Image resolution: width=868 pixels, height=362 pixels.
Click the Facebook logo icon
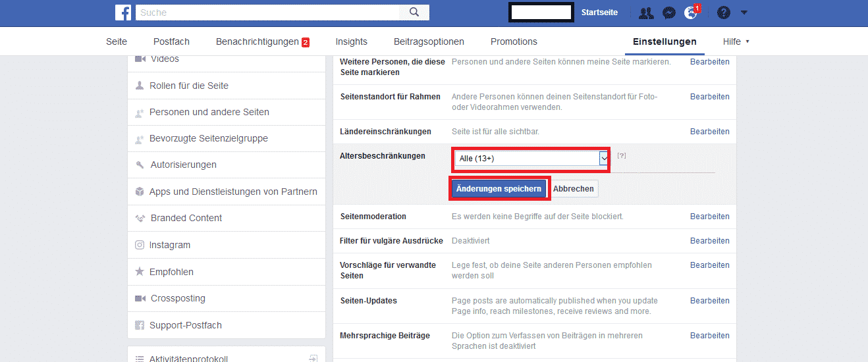(x=123, y=12)
